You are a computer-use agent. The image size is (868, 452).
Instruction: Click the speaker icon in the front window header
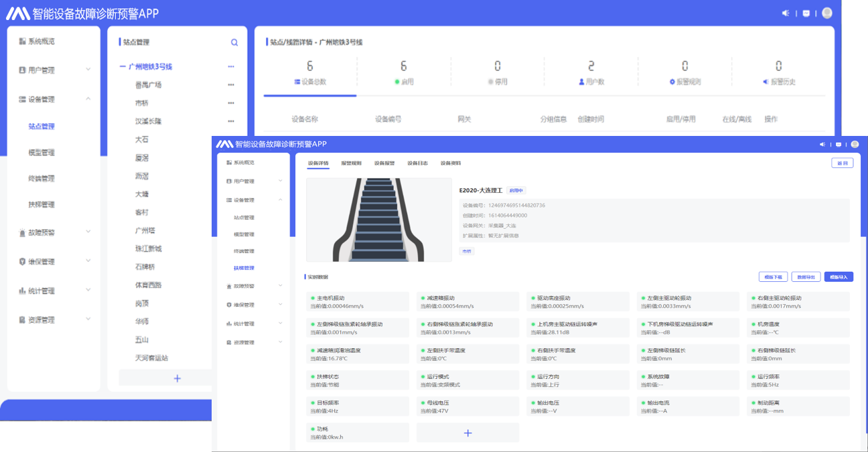[822, 145]
